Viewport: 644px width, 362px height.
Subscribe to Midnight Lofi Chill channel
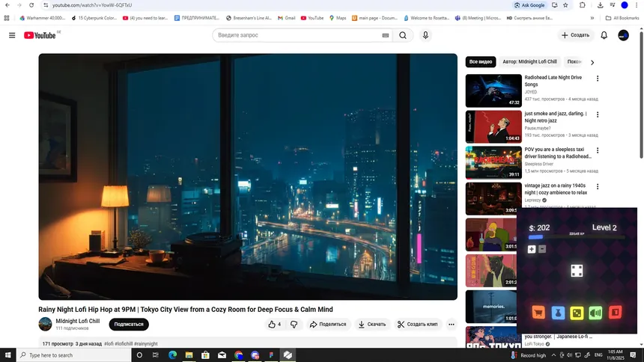tap(129, 324)
